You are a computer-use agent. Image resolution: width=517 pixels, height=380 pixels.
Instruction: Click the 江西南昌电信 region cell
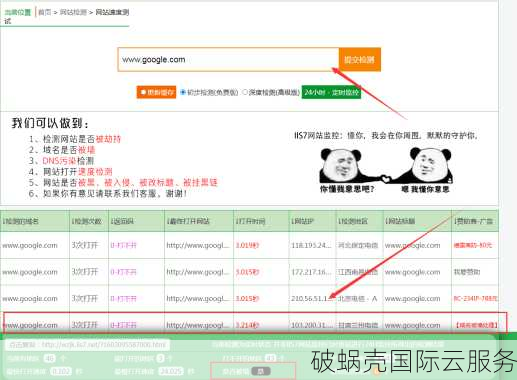358,272
